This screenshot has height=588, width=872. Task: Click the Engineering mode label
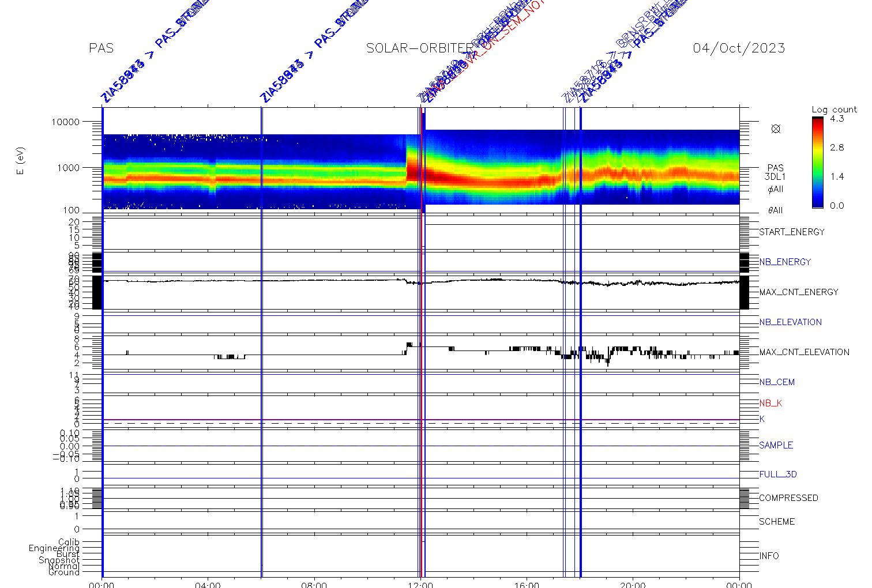pyautogui.click(x=54, y=549)
